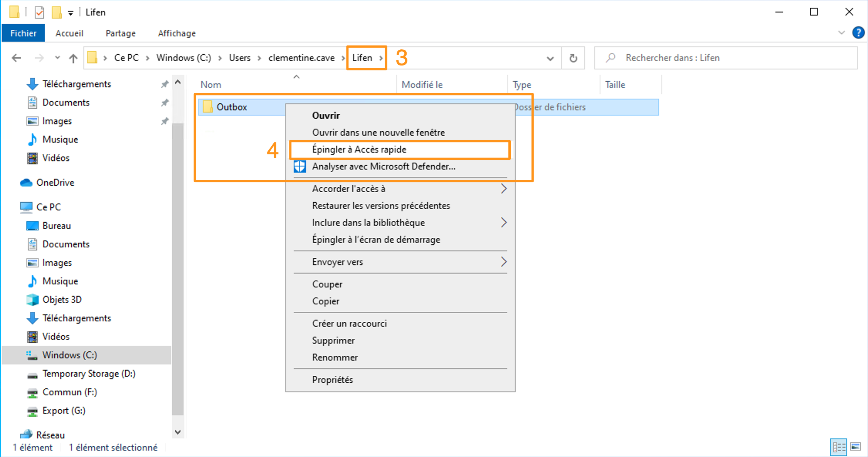The image size is (868, 457).
Task: Click the navigation pane scroll down arrow
Action: pos(178,432)
